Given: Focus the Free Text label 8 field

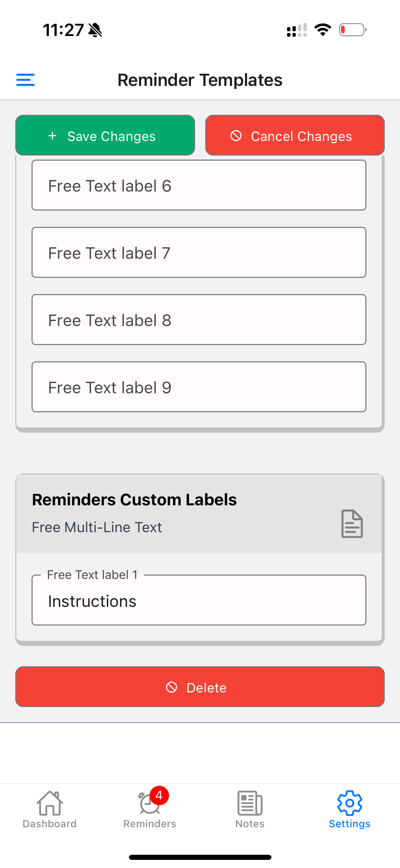Looking at the screenshot, I should (x=199, y=320).
